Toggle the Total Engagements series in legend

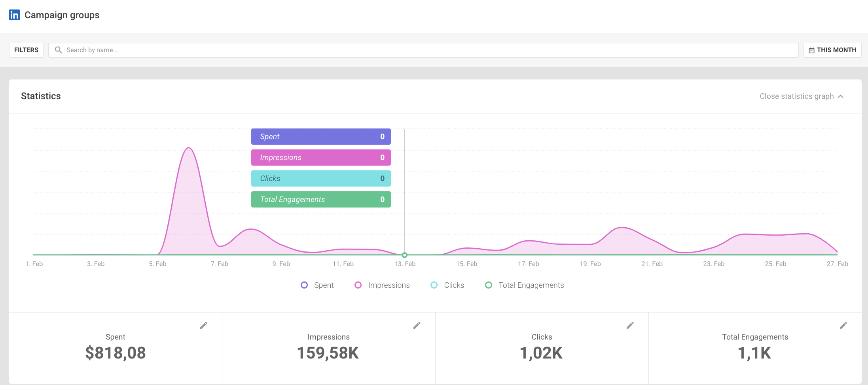525,285
